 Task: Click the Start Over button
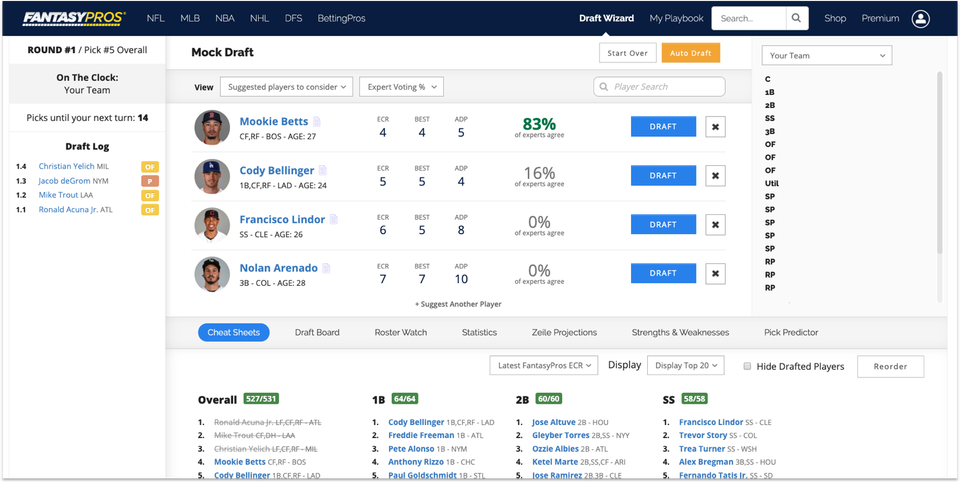pyautogui.click(x=628, y=53)
